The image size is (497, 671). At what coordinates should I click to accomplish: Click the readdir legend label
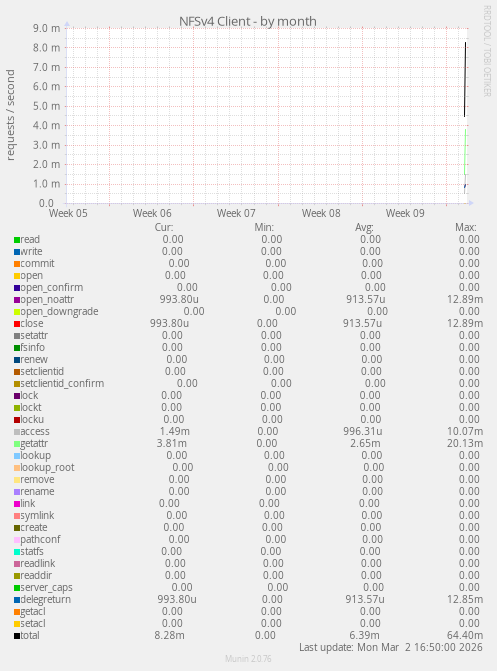click(36, 576)
